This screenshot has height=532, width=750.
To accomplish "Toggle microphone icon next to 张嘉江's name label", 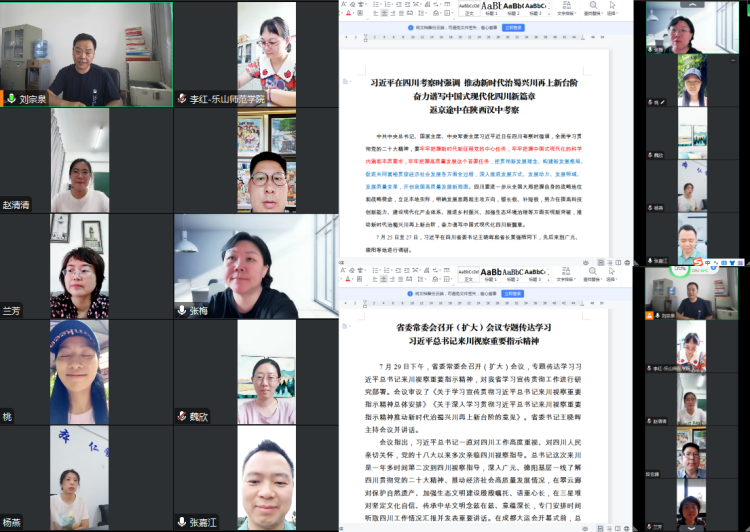I will pos(182,521).
